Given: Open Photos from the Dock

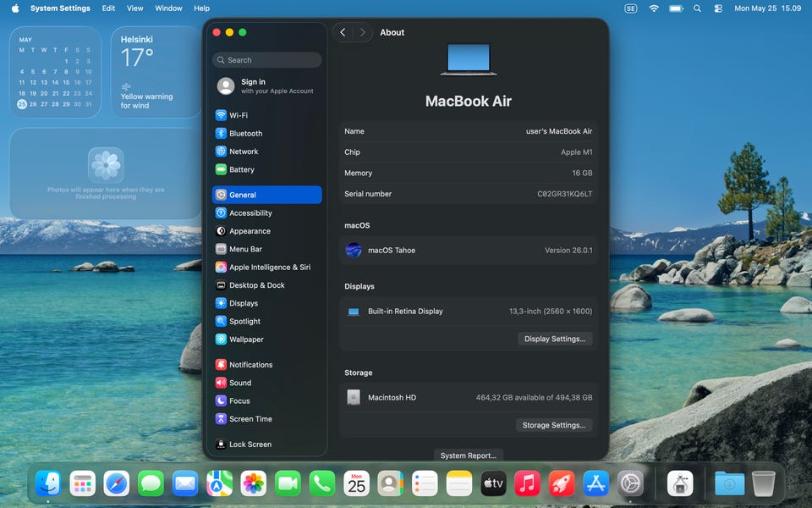Looking at the screenshot, I should 254,483.
